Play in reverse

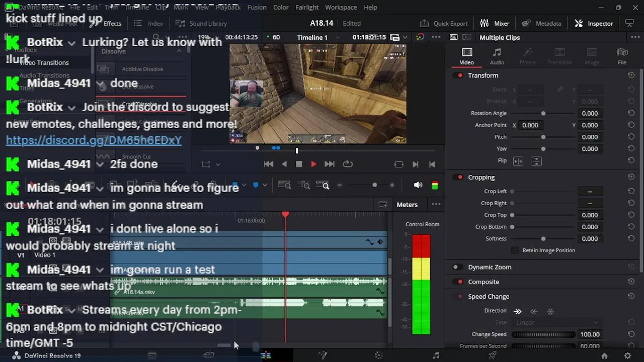click(x=284, y=164)
